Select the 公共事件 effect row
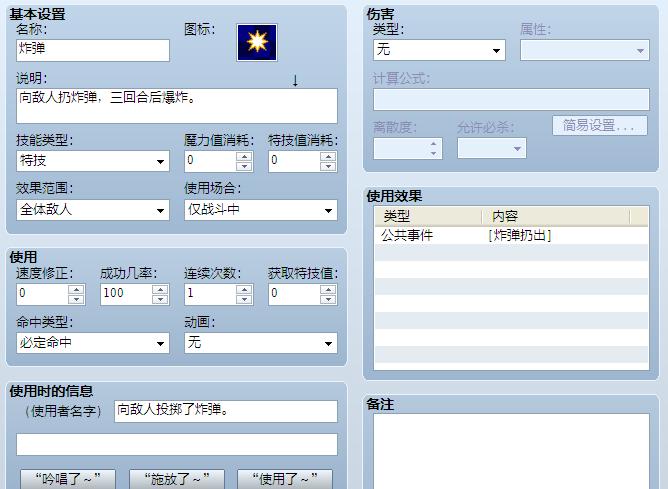Screen dimensions: 668x489 tap(511, 236)
